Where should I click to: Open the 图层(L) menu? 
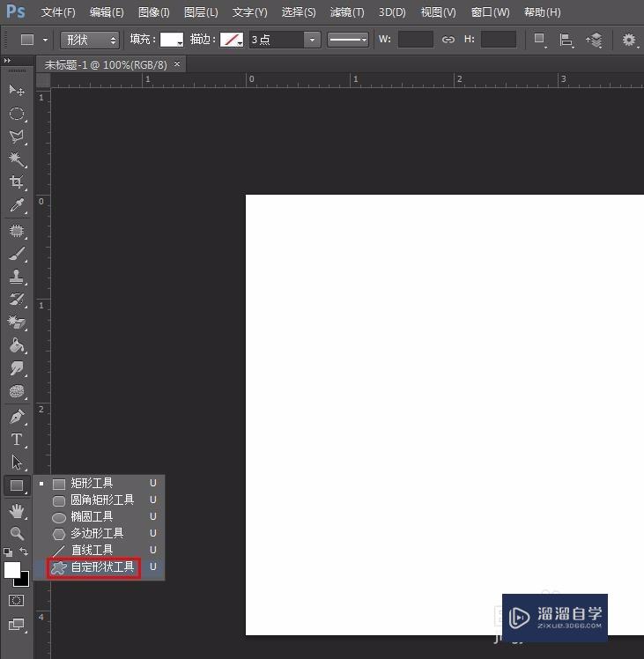[201, 12]
